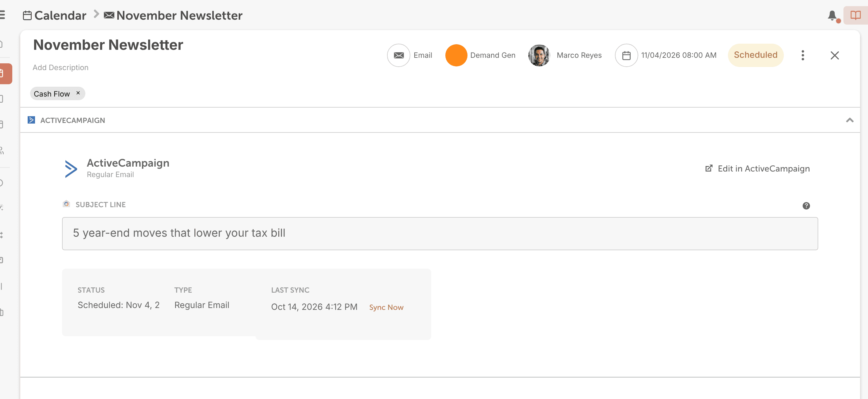Open the hamburger menu
This screenshot has width=868, height=399.
point(2,15)
